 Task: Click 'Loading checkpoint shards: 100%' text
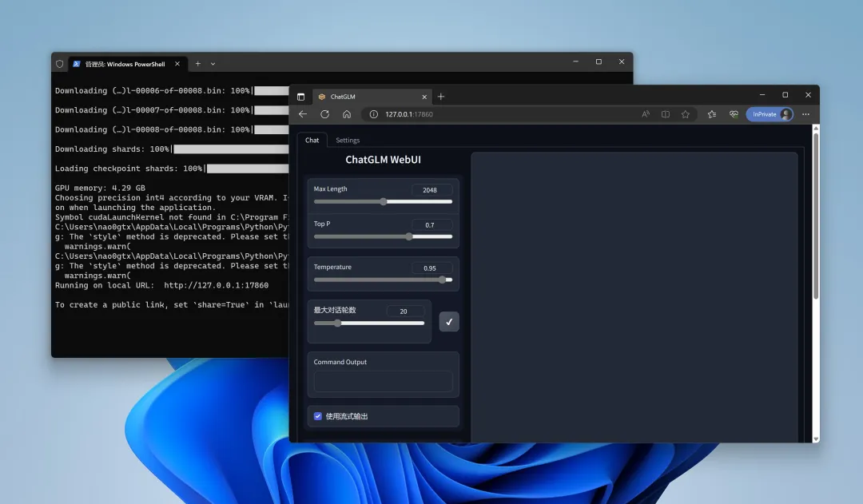pos(130,169)
